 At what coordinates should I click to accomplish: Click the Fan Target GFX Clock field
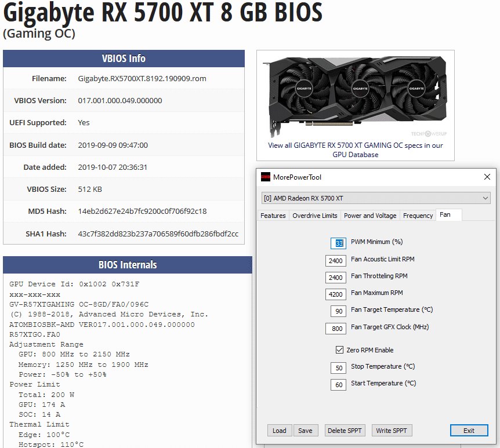click(x=336, y=329)
